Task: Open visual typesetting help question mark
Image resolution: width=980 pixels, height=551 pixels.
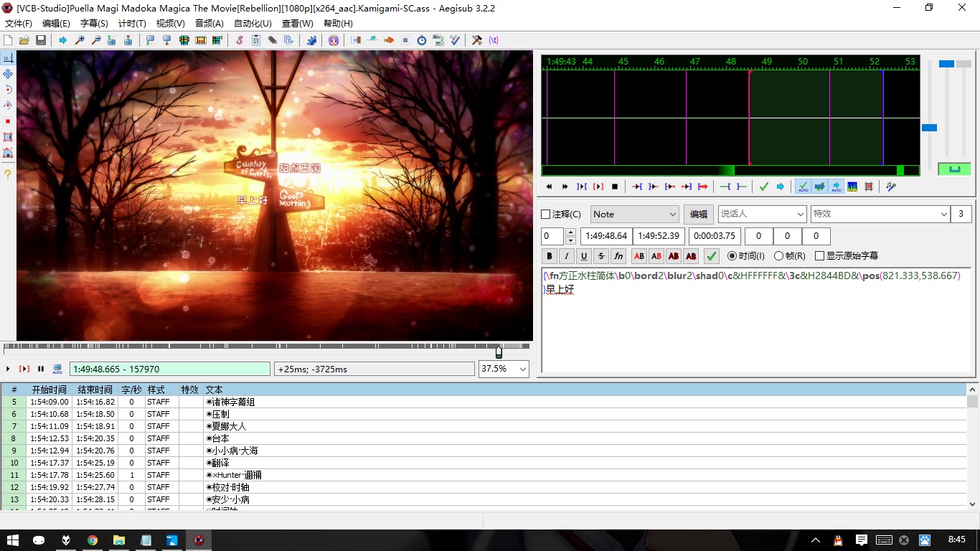Action: coord(8,174)
